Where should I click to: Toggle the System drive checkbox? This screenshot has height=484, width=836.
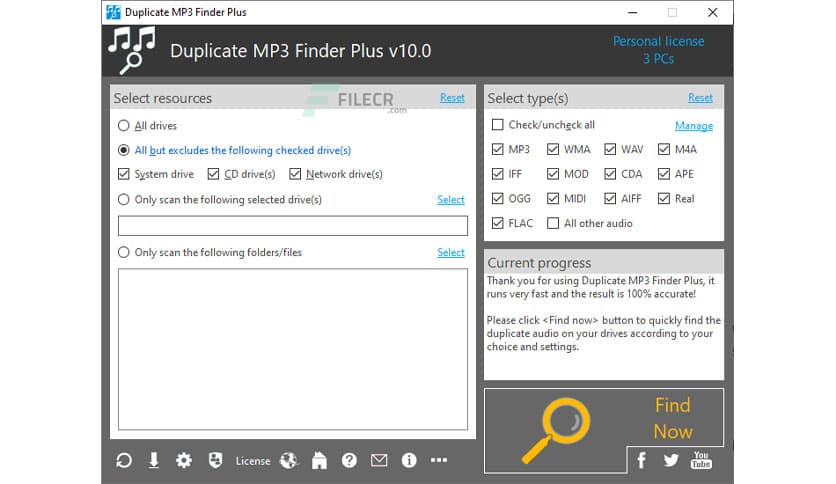[124, 174]
